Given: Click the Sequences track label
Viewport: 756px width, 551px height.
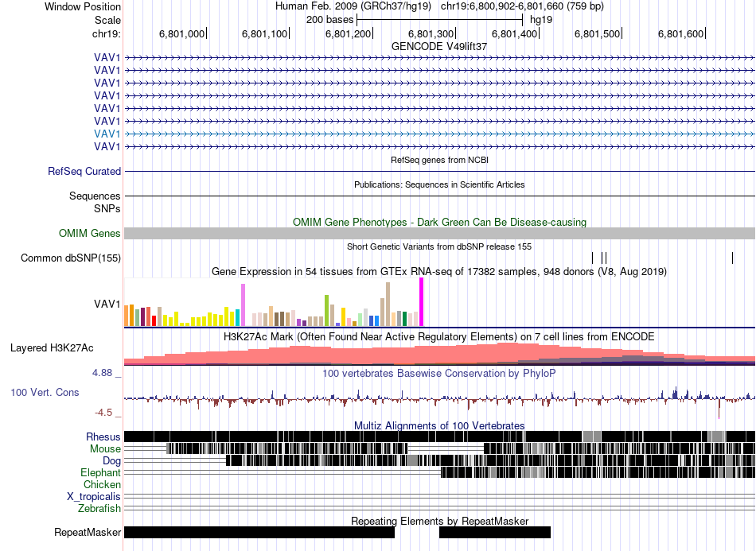Looking at the screenshot, I should point(95,196).
